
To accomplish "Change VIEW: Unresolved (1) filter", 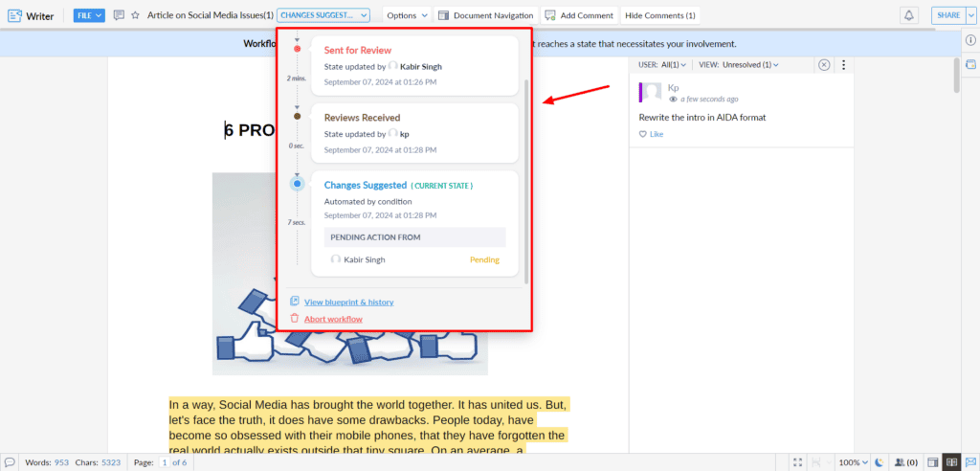I will pyautogui.click(x=739, y=64).
